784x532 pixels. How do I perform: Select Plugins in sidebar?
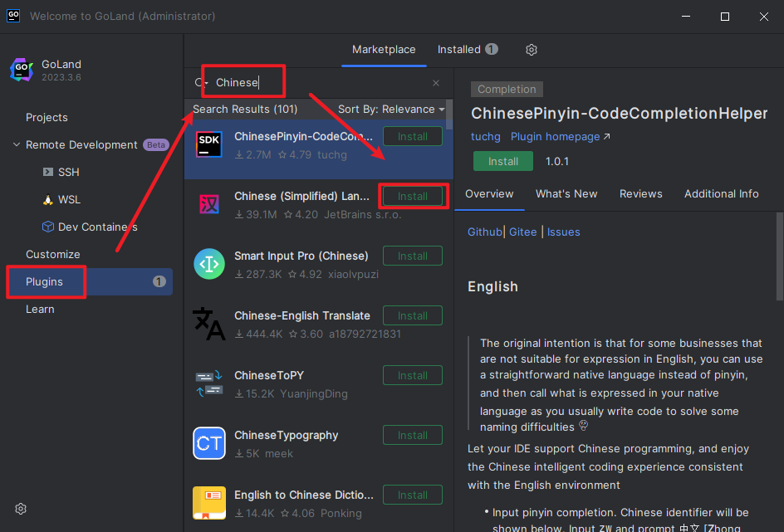90,281
